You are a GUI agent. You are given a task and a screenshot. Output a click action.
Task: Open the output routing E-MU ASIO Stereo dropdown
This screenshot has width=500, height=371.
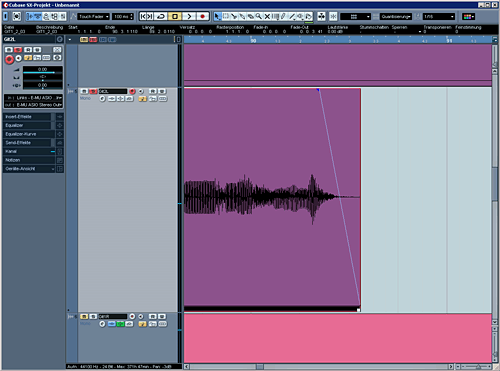[34, 105]
